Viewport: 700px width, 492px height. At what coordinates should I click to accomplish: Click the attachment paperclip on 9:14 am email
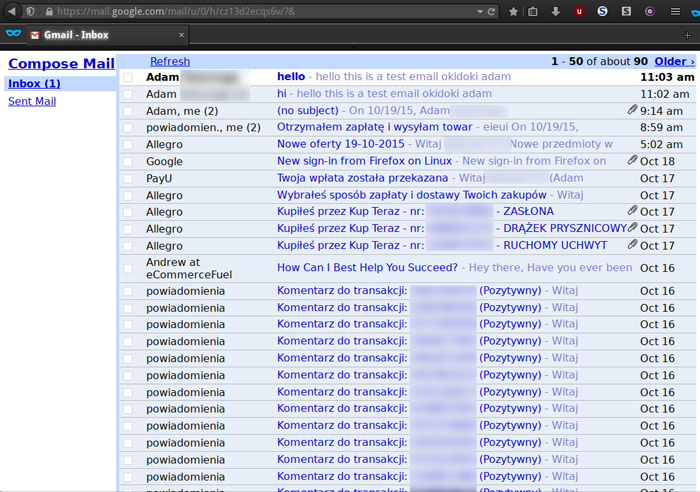coord(632,109)
